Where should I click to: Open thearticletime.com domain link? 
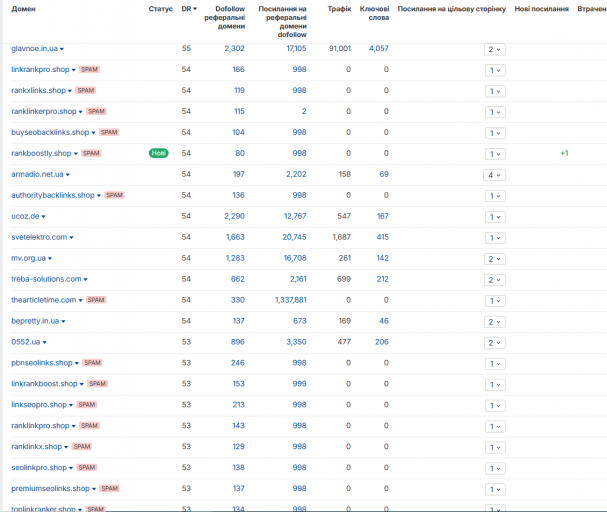43,300
